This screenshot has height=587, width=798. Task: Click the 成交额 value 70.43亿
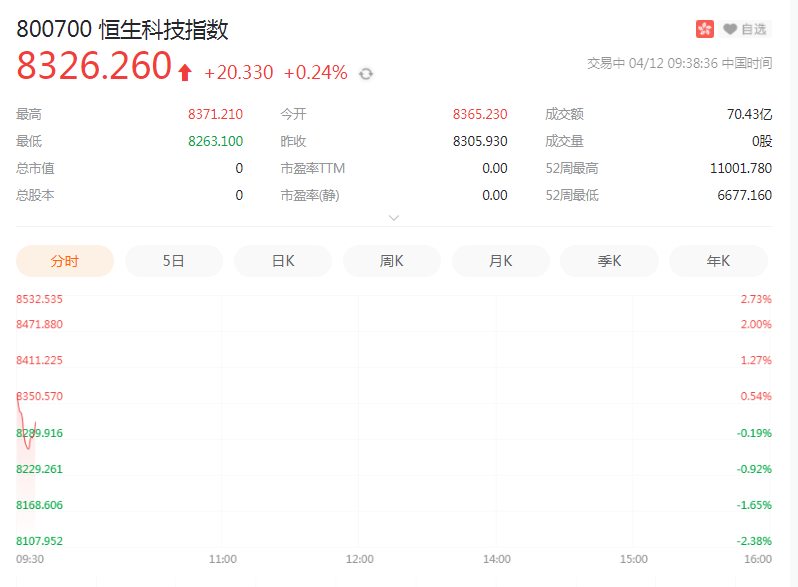(749, 114)
